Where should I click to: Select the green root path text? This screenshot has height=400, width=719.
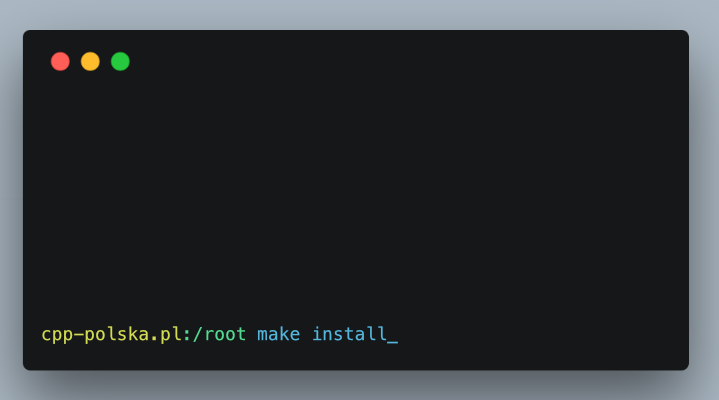coord(220,334)
